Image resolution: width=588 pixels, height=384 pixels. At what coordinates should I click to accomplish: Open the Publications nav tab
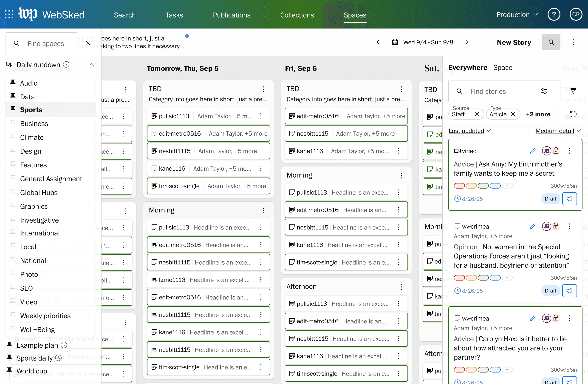click(x=232, y=15)
